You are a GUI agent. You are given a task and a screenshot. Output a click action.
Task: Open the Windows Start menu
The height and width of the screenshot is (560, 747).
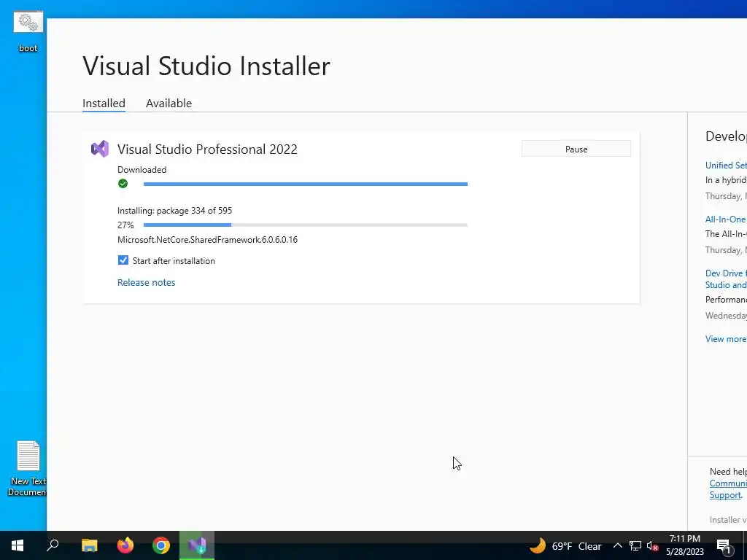(18, 545)
